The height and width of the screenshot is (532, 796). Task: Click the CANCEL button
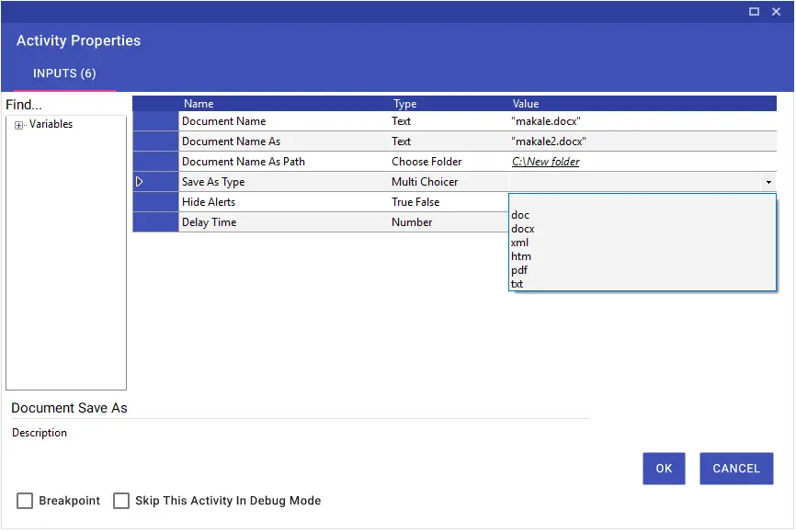pos(736,469)
